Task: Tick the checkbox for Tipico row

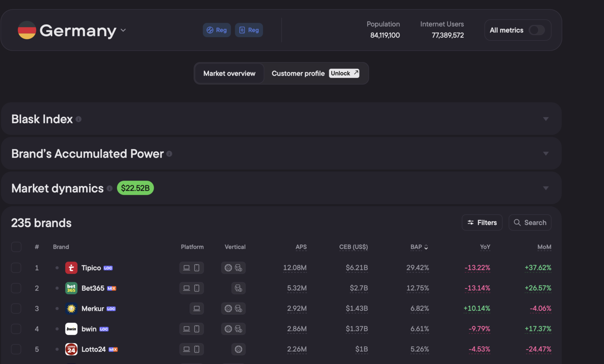Action: coord(16,268)
